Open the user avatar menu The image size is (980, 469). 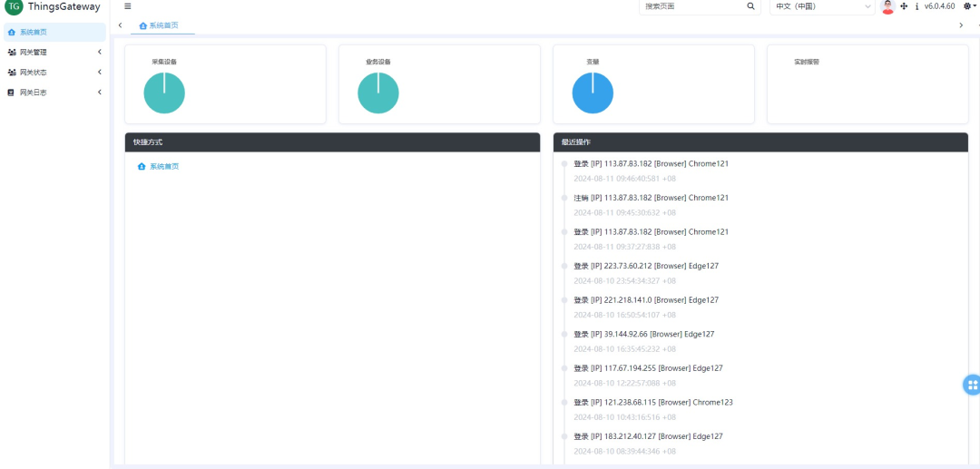[x=887, y=7]
